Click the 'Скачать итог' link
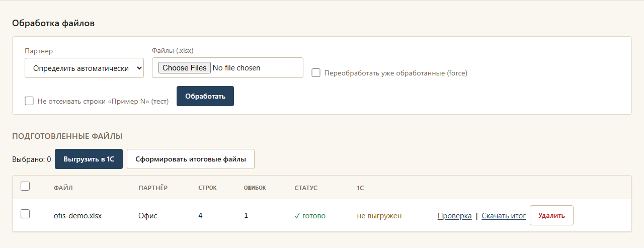Screen dimensions: 644x248 click(x=504, y=216)
